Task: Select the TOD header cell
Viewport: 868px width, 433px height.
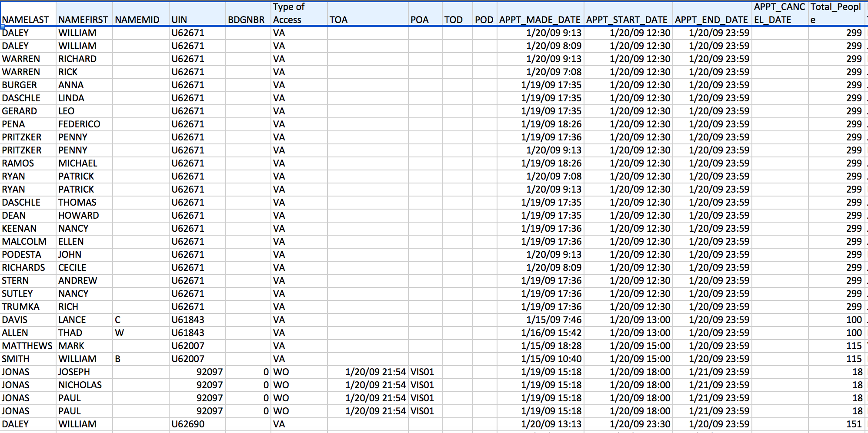Action: 457,13
